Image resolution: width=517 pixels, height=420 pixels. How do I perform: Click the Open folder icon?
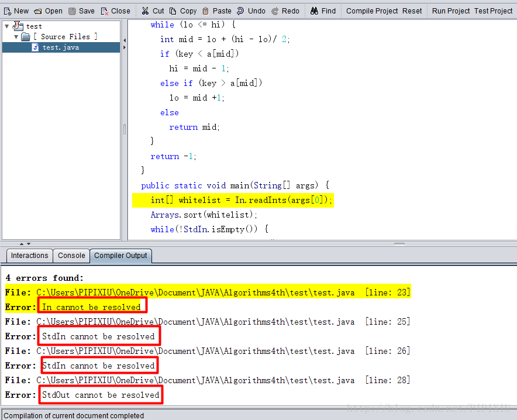tap(38, 12)
